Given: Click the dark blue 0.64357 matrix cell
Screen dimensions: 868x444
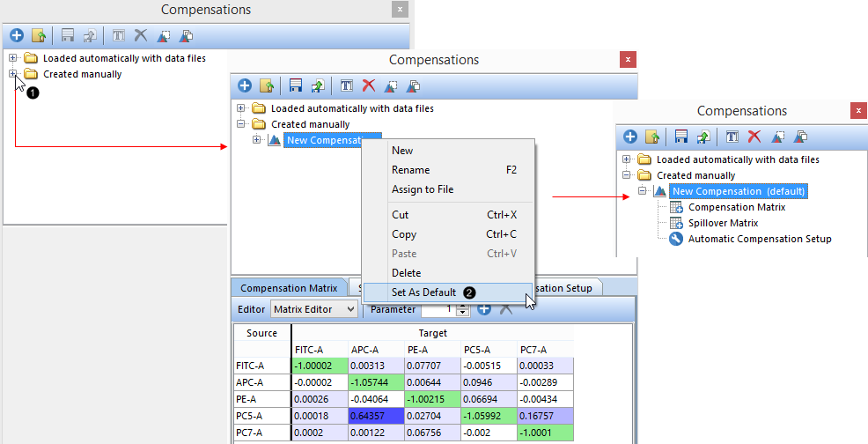Looking at the screenshot, I should [x=375, y=415].
